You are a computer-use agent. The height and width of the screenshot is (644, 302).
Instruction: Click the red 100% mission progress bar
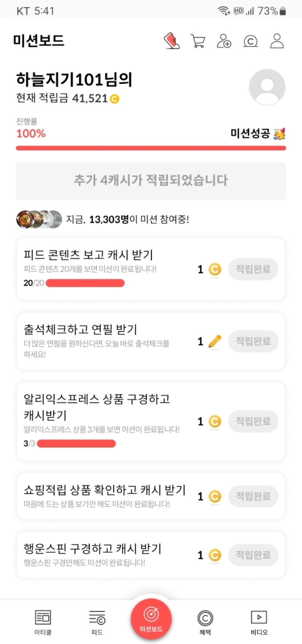pyautogui.click(x=151, y=148)
